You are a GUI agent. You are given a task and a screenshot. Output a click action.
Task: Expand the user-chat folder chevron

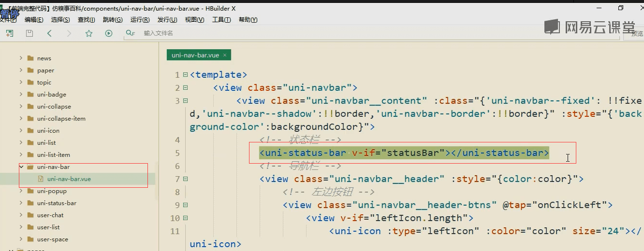point(21,215)
